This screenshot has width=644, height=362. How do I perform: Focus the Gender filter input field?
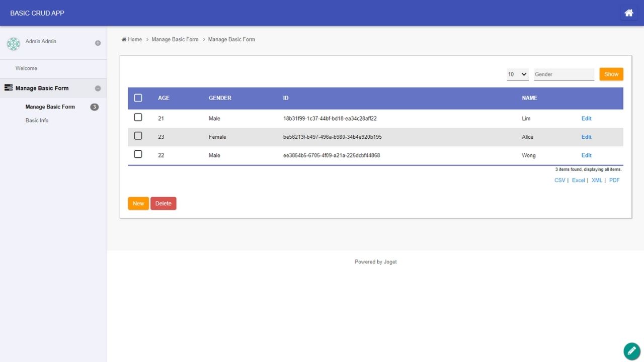point(563,74)
